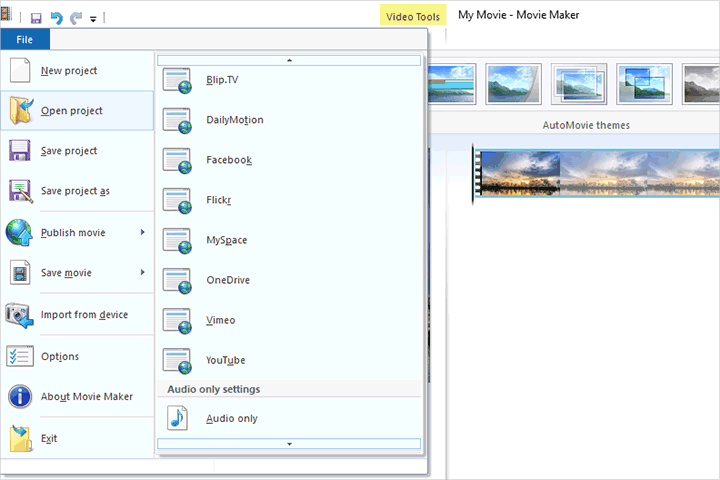Click the About Movie Maker info icon
This screenshot has height=480, width=720.
pos(20,396)
